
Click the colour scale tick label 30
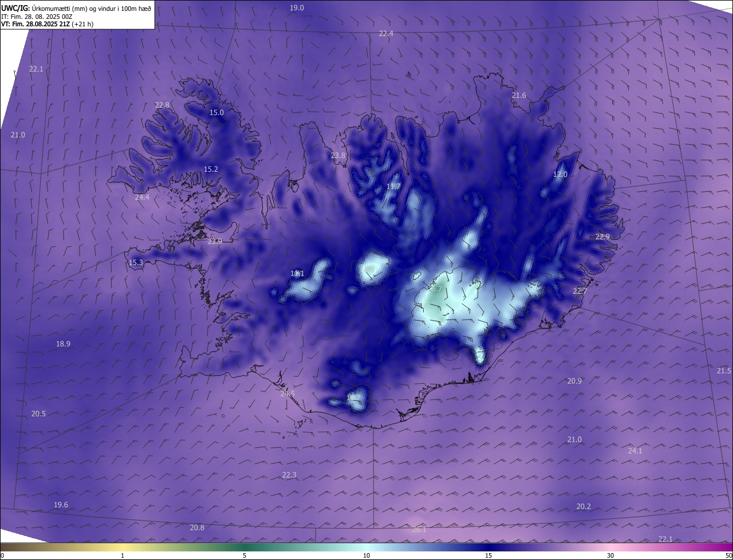coord(610,555)
